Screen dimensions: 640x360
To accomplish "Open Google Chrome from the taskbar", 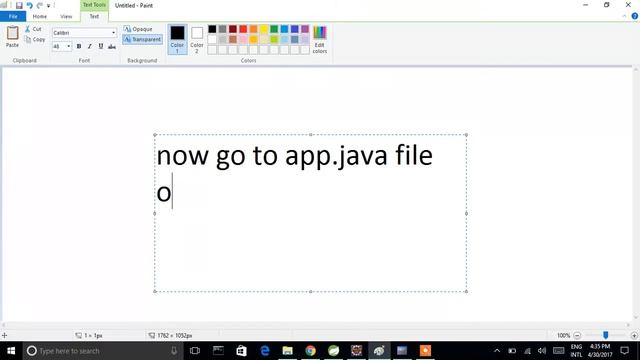I will tap(310, 351).
